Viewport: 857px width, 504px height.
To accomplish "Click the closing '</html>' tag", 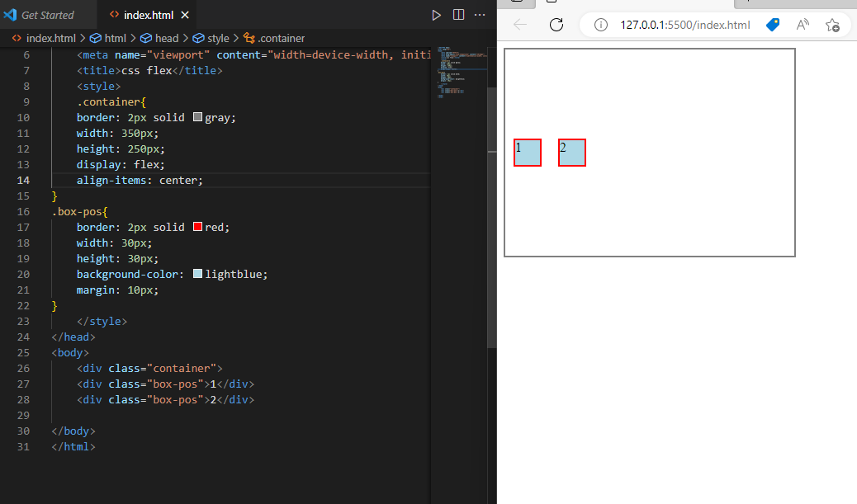I will pyautogui.click(x=73, y=446).
